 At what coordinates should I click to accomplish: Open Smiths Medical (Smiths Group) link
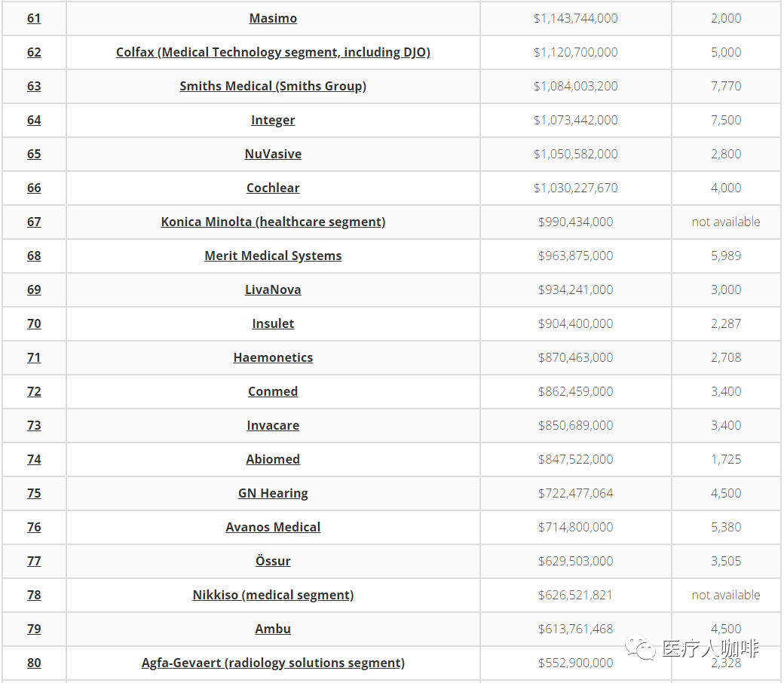[273, 86]
